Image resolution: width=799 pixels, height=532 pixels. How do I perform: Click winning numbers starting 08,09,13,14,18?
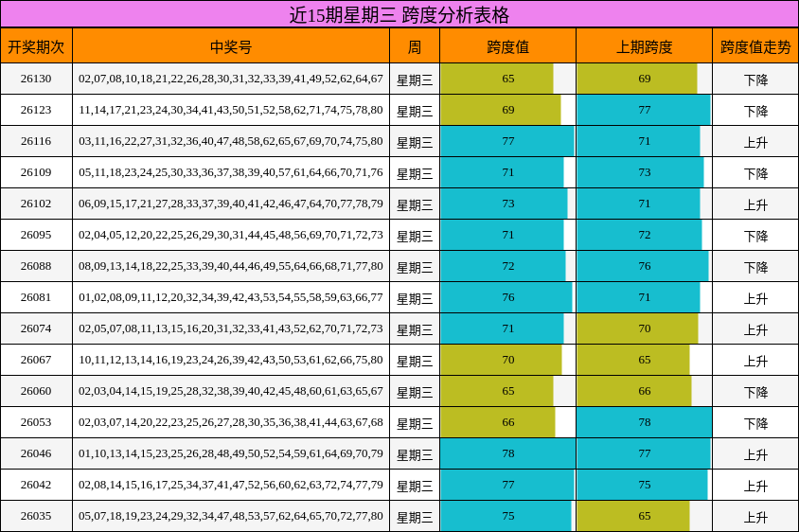click(231, 266)
